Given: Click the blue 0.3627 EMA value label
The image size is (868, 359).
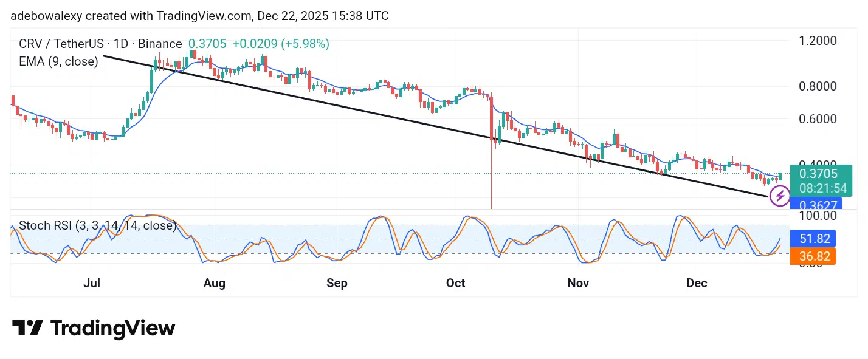Looking at the screenshot, I should (x=818, y=205).
